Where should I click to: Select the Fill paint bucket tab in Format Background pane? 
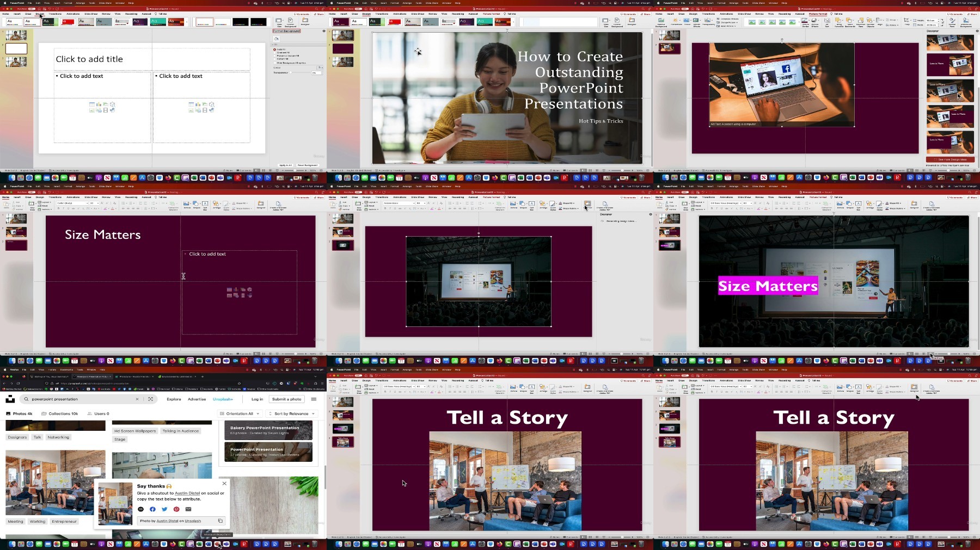click(x=277, y=39)
